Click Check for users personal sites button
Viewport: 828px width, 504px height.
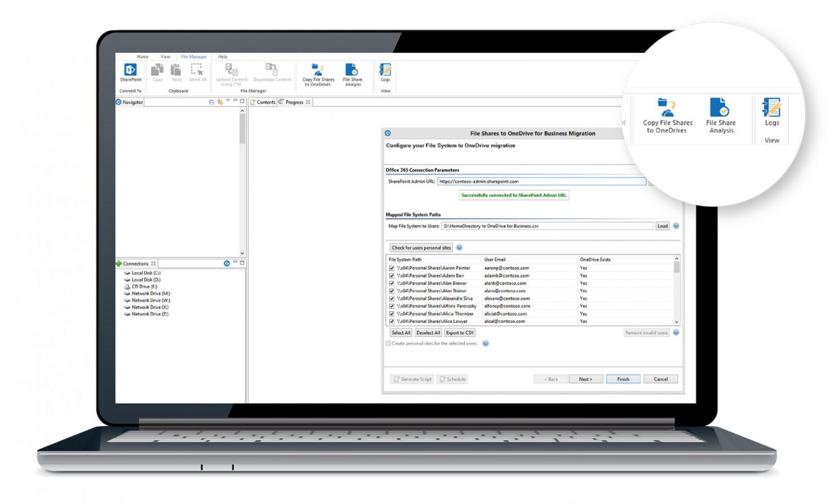(x=421, y=247)
